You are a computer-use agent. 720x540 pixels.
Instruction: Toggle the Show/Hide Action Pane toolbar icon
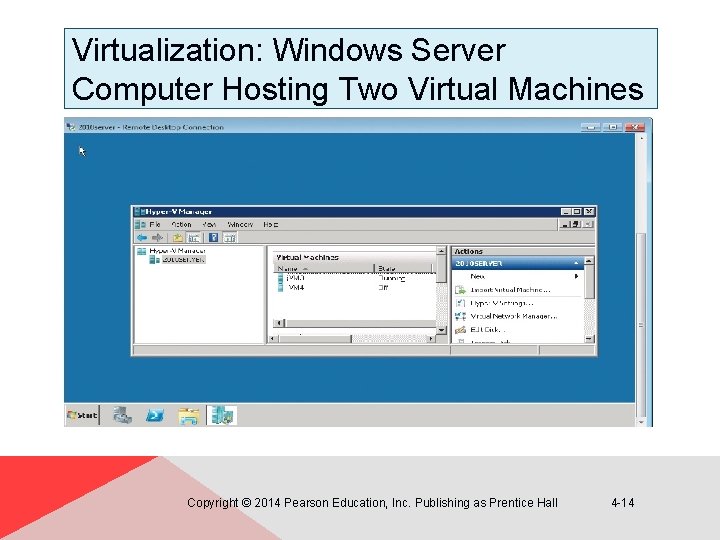click(230, 237)
